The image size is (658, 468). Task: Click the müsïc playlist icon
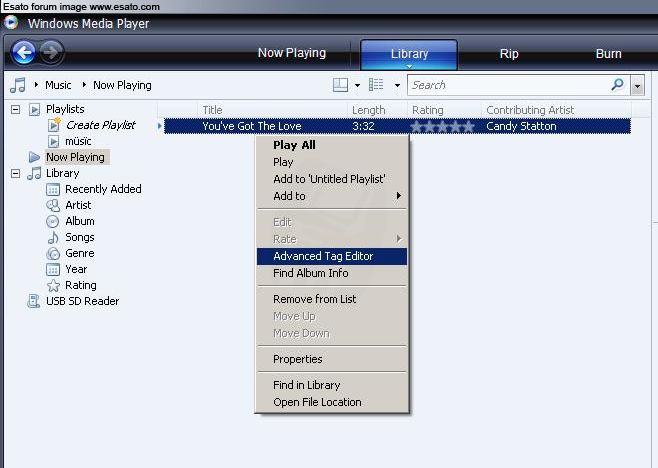[x=53, y=141]
